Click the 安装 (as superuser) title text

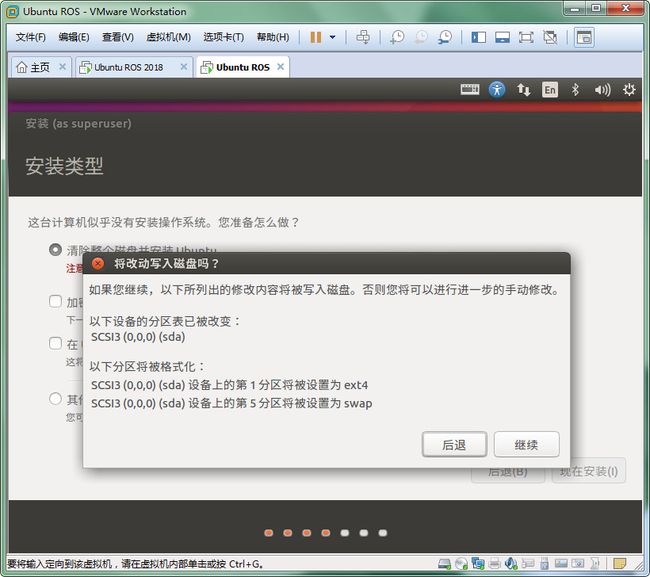(x=78, y=124)
